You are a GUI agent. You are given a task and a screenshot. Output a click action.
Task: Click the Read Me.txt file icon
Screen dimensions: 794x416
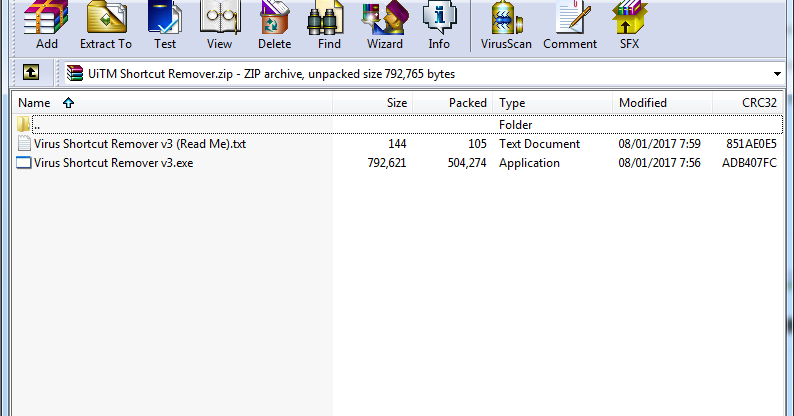24,144
